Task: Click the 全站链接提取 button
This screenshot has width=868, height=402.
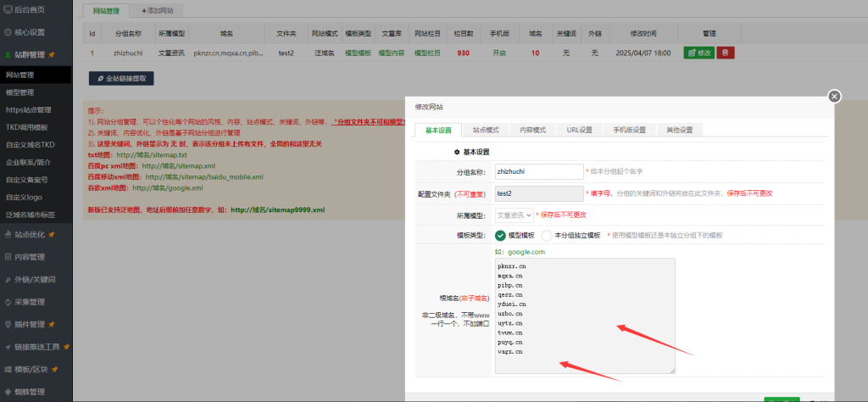Action: tap(122, 78)
